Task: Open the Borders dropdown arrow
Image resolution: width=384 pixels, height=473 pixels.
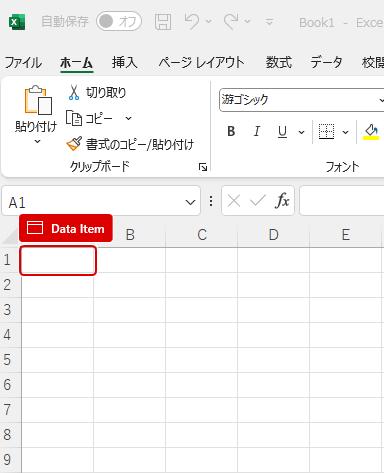Action: (345, 132)
